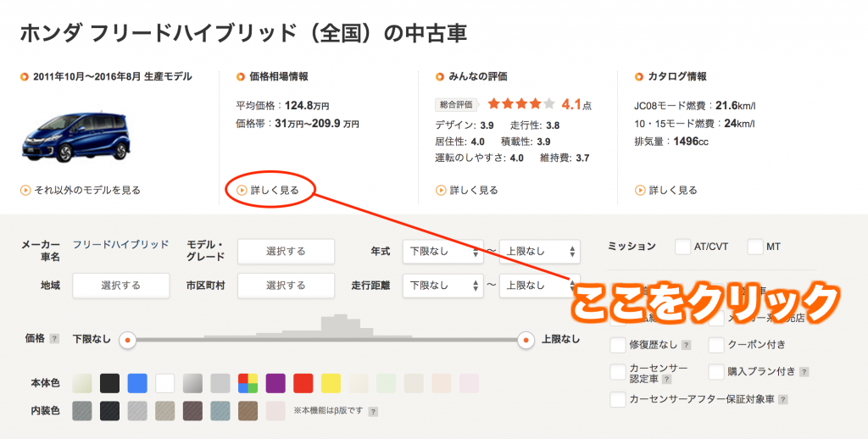This screenshot has height=439, width=868.
Task: Open help icon next to β版 note
Action: (373, 411)
